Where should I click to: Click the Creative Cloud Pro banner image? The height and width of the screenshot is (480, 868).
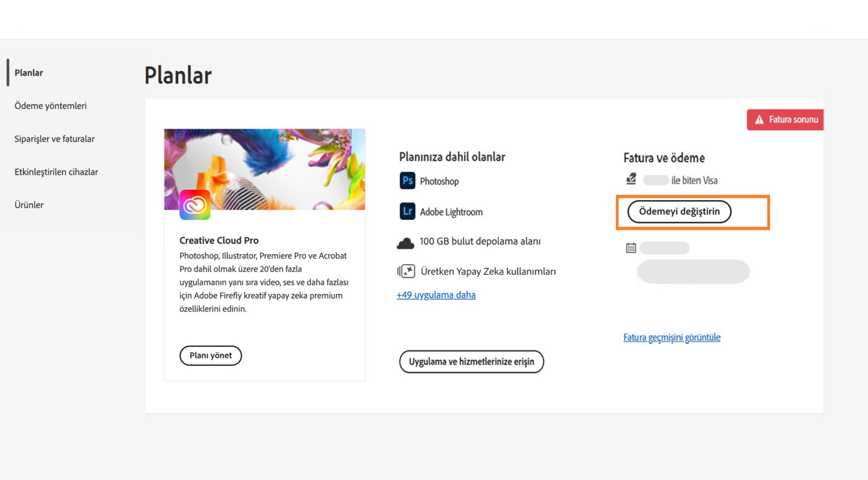(264, 169)
